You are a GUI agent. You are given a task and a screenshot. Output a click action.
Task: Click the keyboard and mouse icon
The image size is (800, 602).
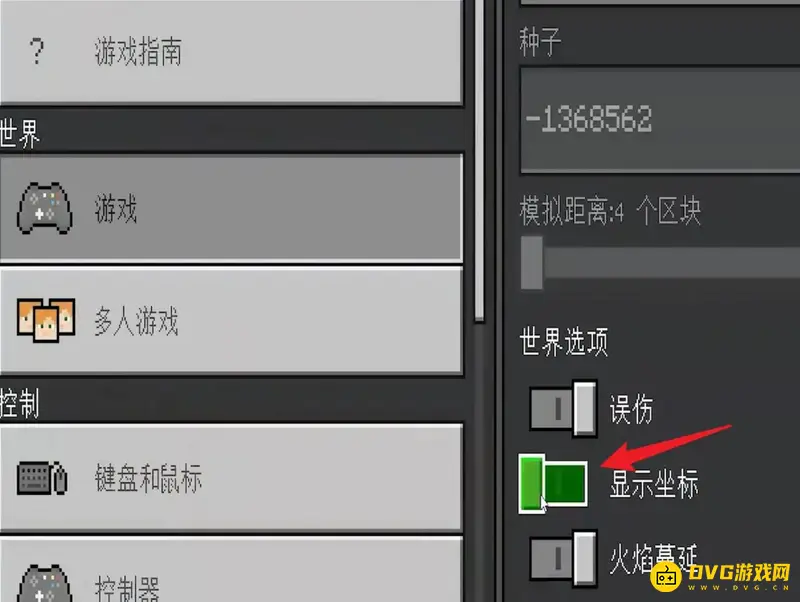(42, 478)
